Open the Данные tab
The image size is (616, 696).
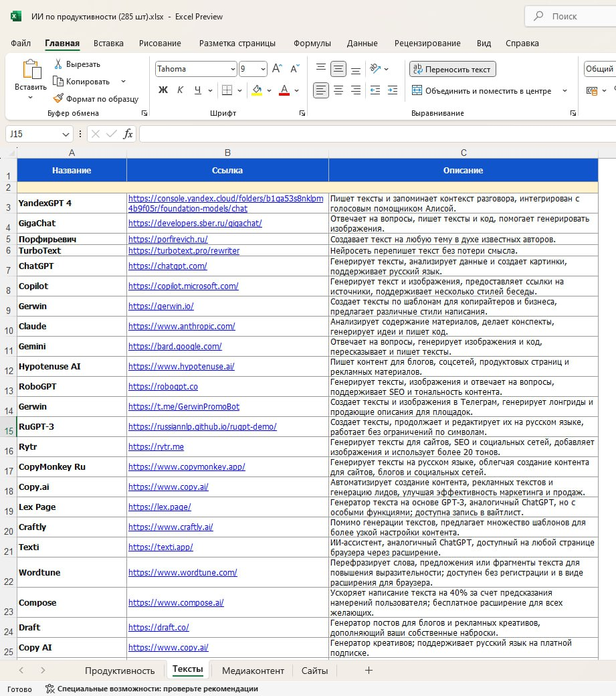click(x=362, y=43)
